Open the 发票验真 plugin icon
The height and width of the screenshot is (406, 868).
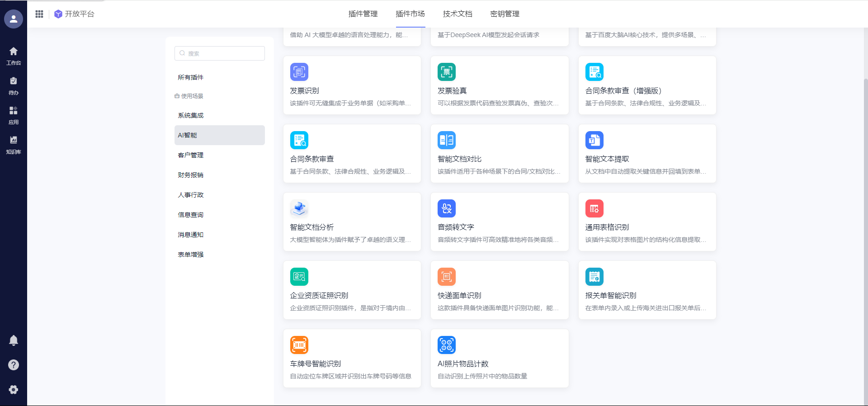click(446, 72)
